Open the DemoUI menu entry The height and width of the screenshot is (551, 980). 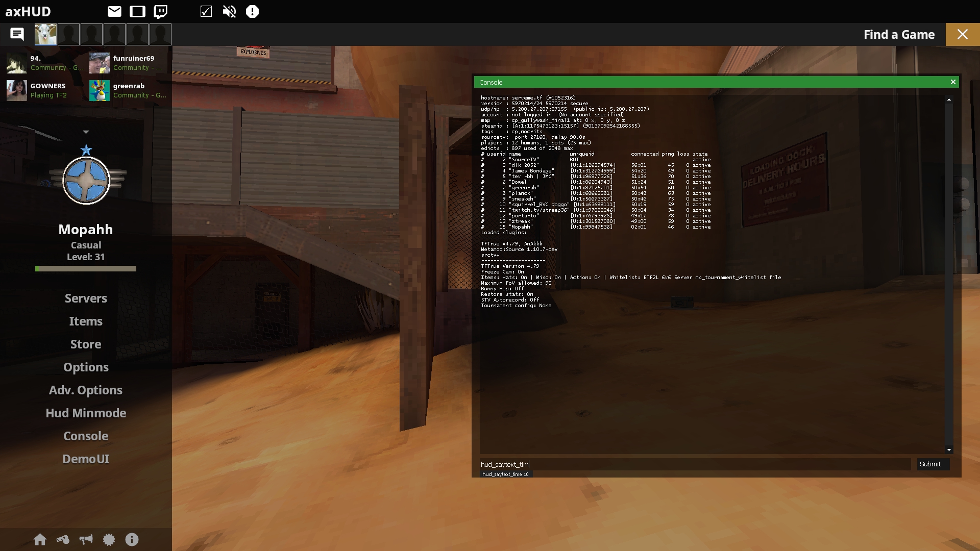point(86,459)
